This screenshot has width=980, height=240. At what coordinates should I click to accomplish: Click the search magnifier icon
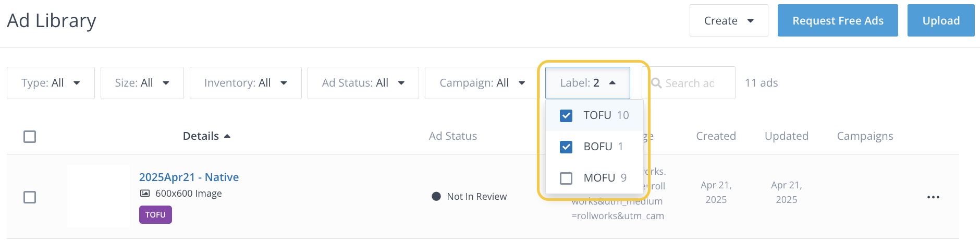tap(656, 83)
